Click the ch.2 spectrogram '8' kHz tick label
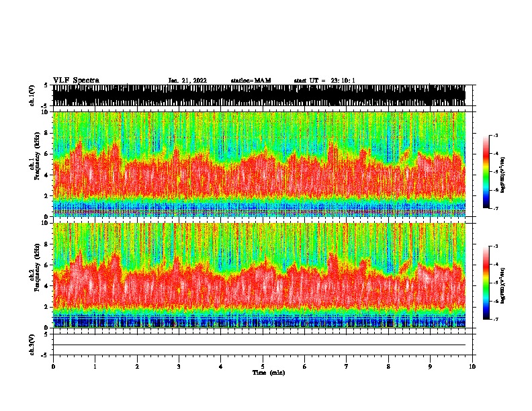Image resolution: width=532 pixels, height=411 pixels. tap(47, 244)
